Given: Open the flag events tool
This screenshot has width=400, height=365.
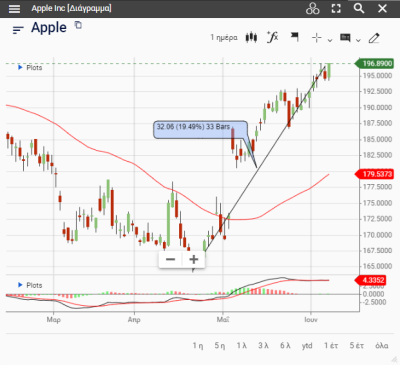Looking at the screenshot, I should 295,37.
